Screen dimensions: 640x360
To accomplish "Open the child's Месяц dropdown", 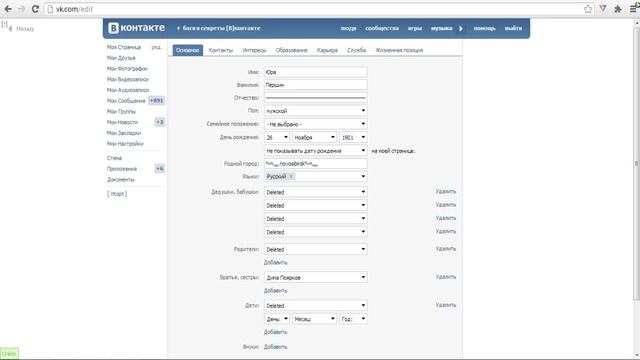I will coord(314,319).
